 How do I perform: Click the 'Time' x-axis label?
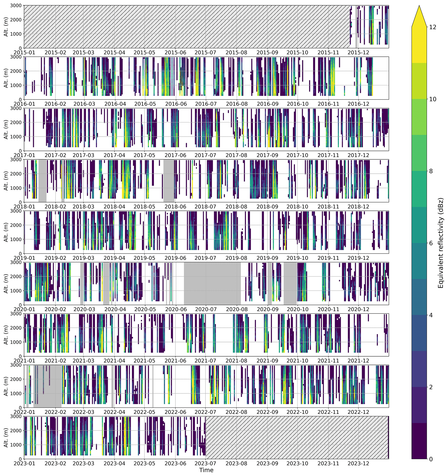(x=206, y=470)
